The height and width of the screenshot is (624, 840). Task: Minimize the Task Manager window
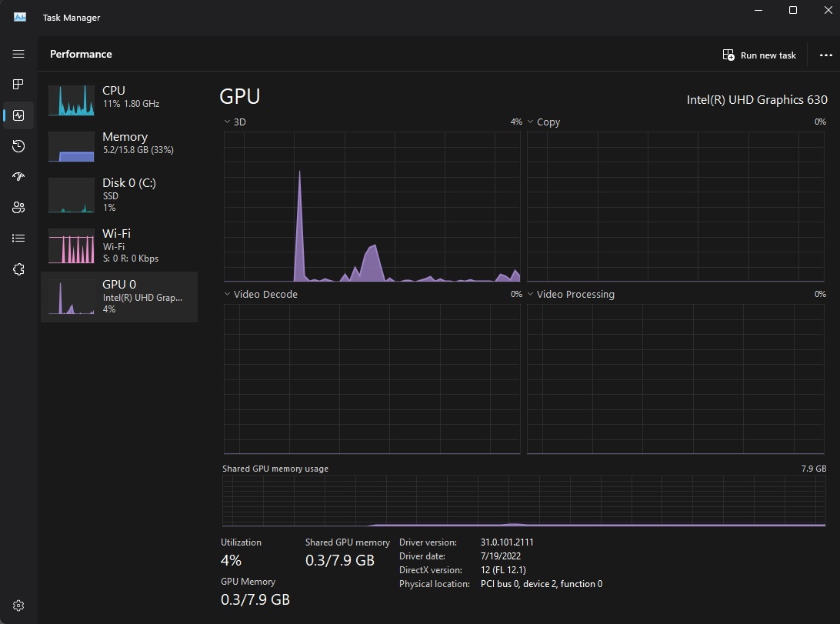pos(758,10)
